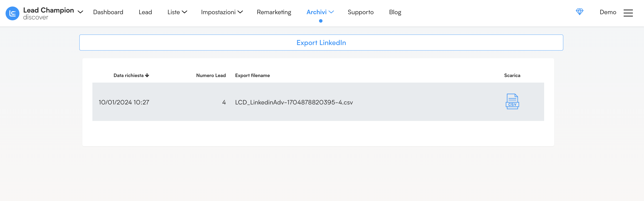The width and height of the screenshot is (644, 201).
Task: Click the Numero Lead column header
Action: click(x=211, y=75)
